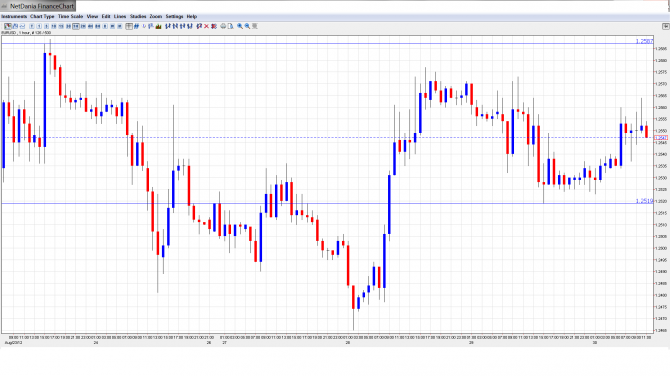
Task: Toggle the grid/crosshair toolbar icon
Action: (129, 26)
